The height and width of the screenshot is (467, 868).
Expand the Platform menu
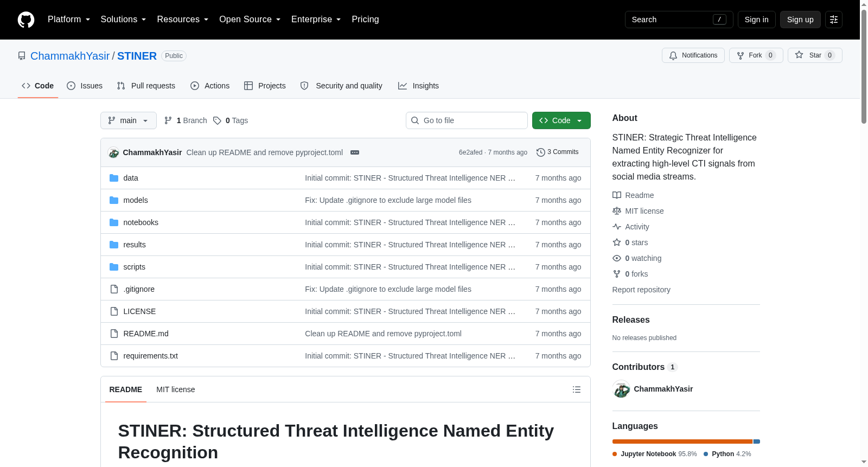[x=69, y=20]
